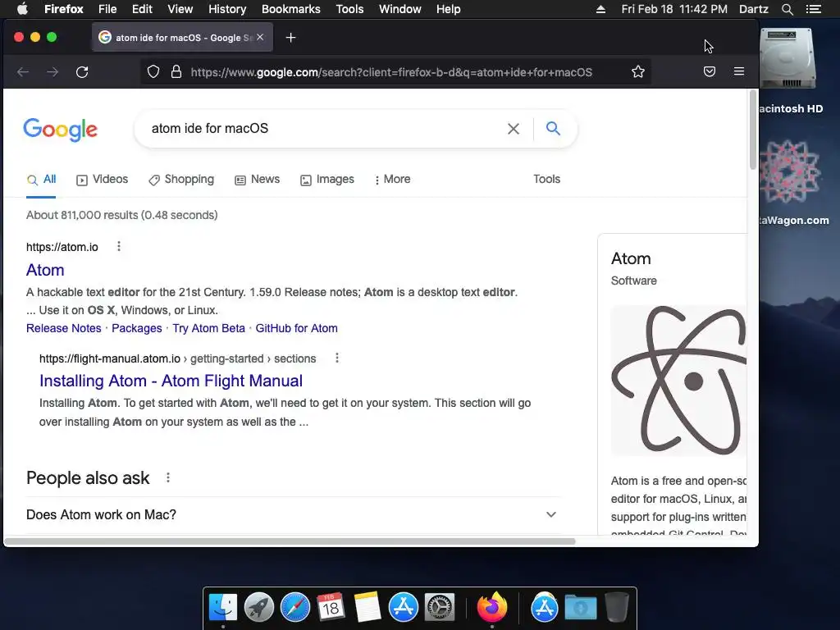The image size is (840, 630).
Task: Open the History menu
Action: (227, 9)
